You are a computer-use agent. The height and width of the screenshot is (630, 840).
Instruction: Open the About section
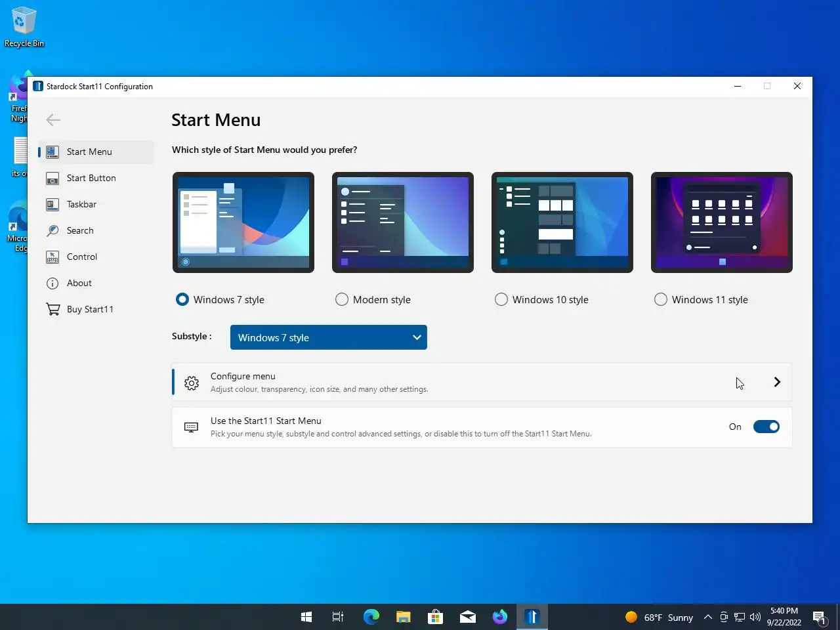pyautogui.click(x=96, y=283)
